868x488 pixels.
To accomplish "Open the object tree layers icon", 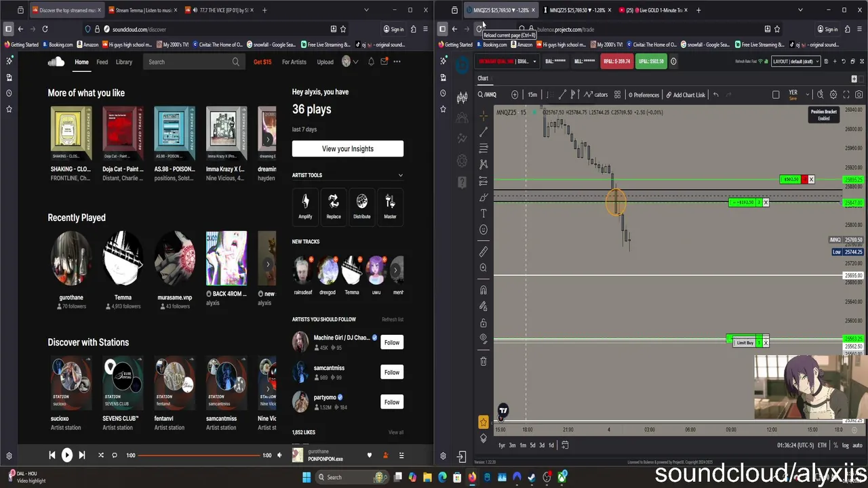I will pyautogui.click(x=484, y=438).
